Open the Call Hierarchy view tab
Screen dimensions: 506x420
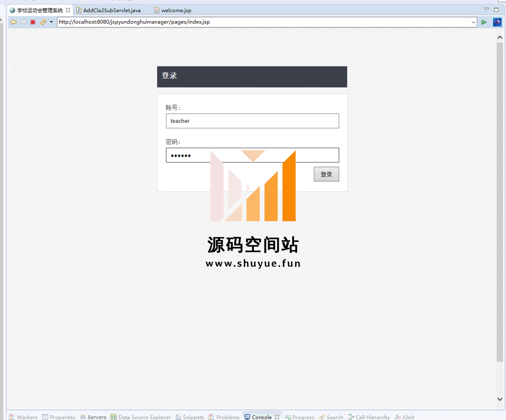click(369, 417)
